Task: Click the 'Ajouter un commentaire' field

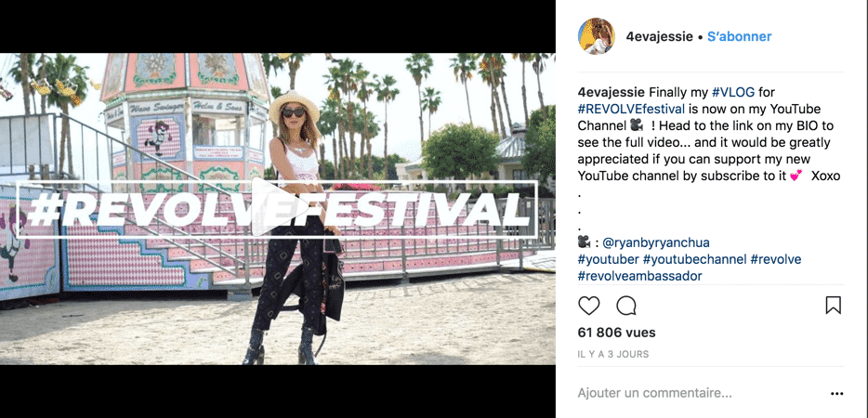Action: pos(701,394)
